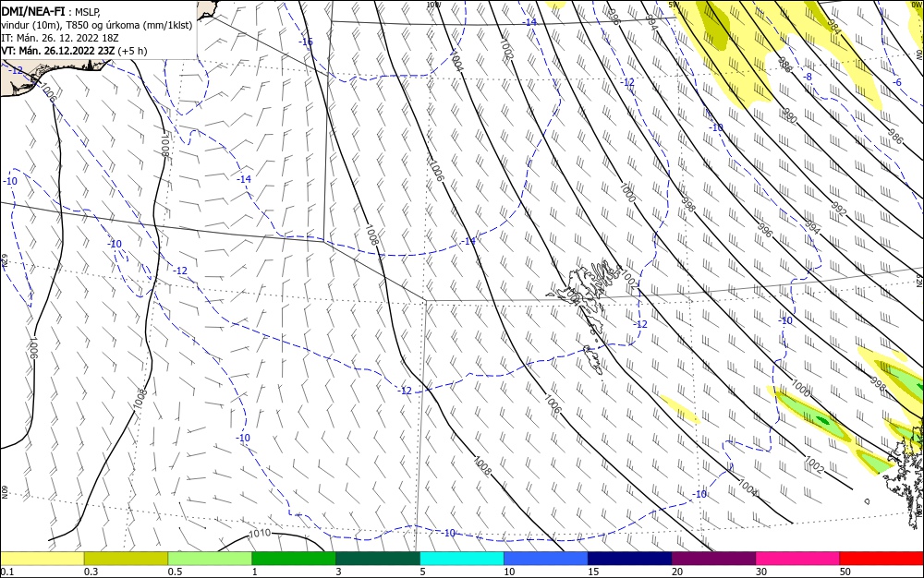Screen dimensions: 924x578
Task: Select the red 50+ legend swatch
Action: pos(881,559)
